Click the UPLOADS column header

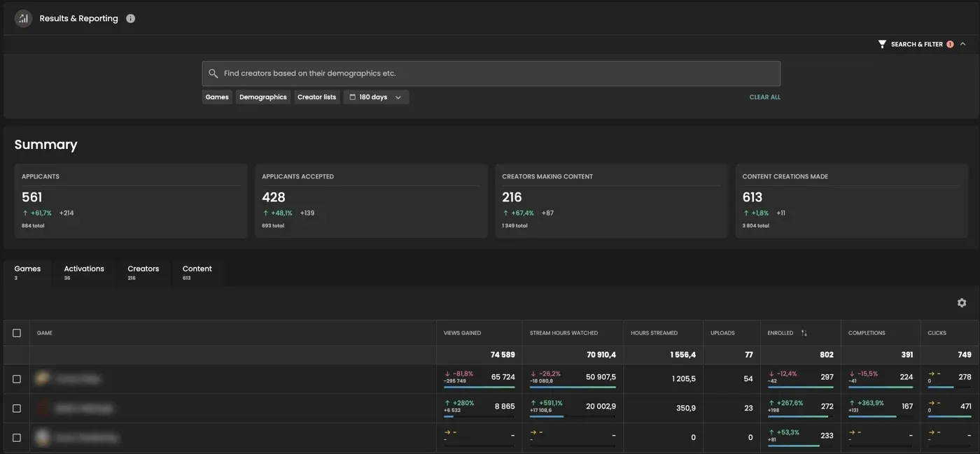(x=722, y=333)
